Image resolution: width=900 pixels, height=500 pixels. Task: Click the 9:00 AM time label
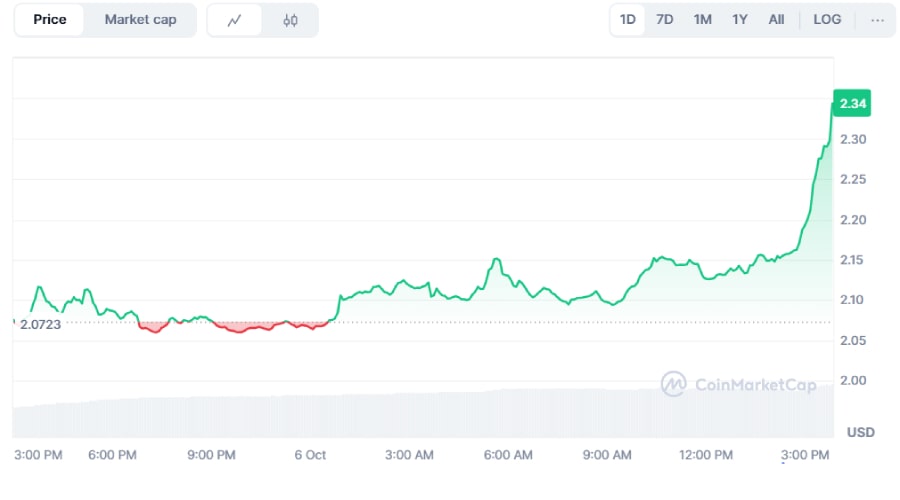click(x=607, y=455)
